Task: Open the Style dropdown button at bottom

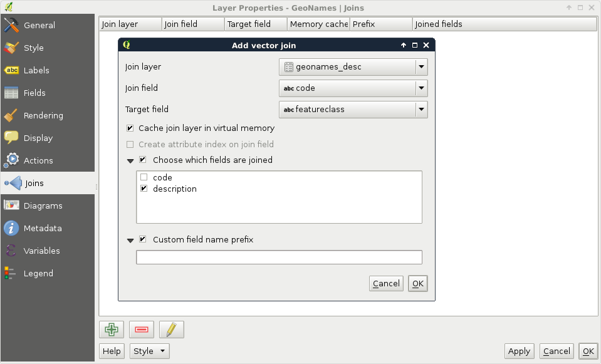Action: pos(150,351)
